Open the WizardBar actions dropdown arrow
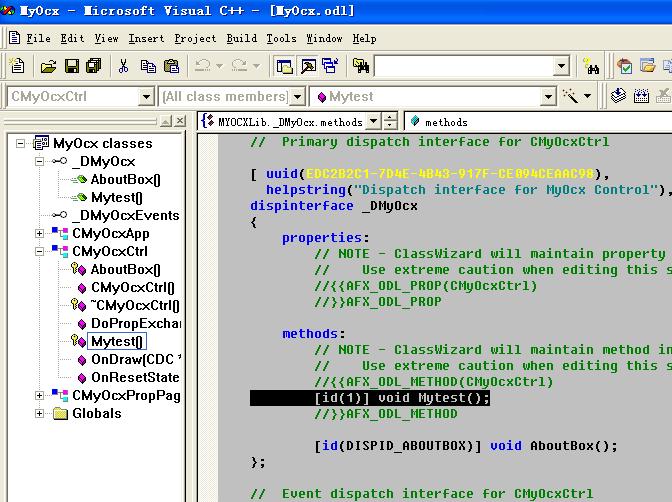 click(588, 96)
